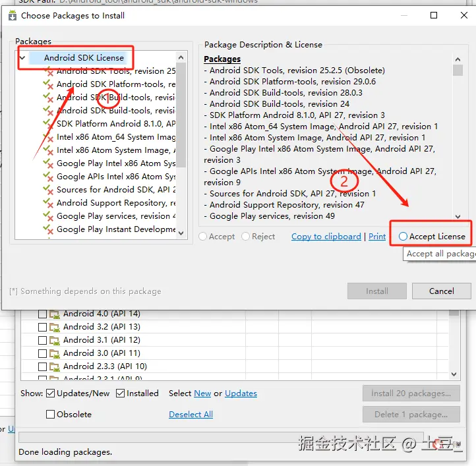Click the Print link
Screen dimensions: 476x466
(x=377, y=236)
